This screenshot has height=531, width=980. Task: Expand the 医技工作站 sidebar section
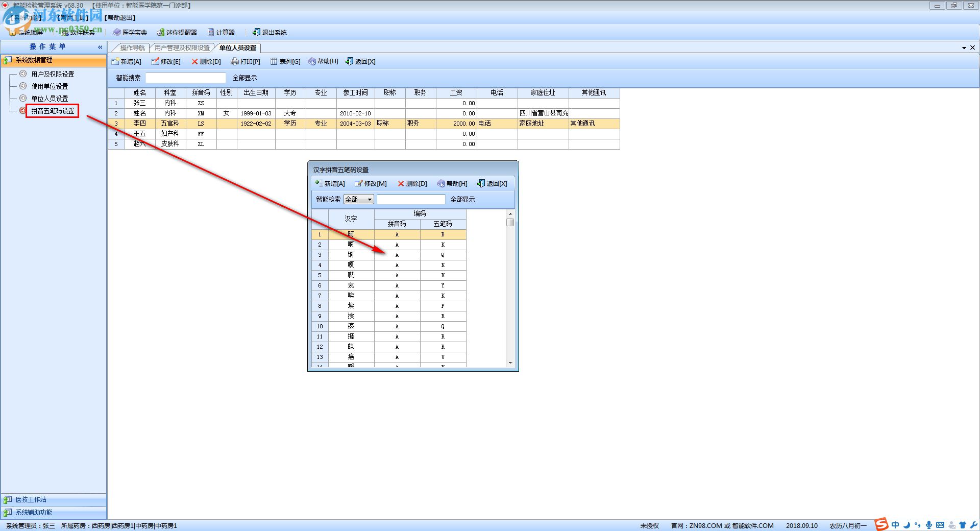click(x=31, y=500)
